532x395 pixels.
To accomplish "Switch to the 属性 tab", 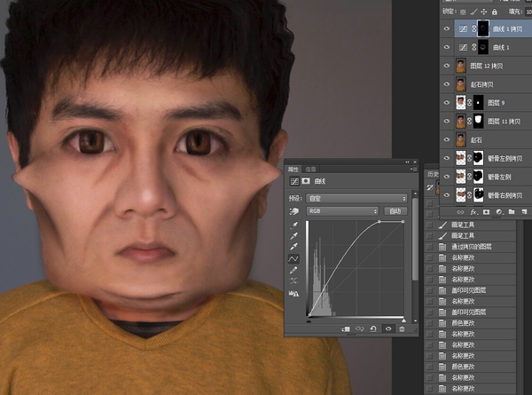I will 293,170.
